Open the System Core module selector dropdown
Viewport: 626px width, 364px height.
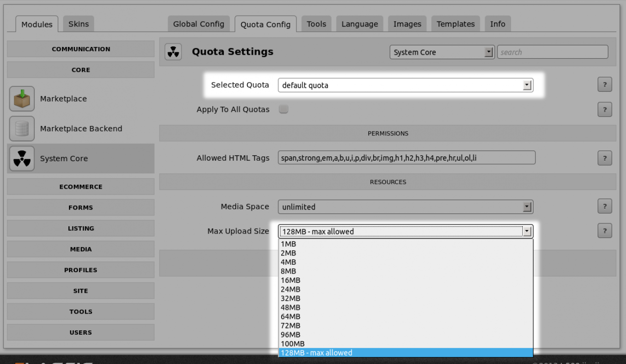(x=442, y=52)
